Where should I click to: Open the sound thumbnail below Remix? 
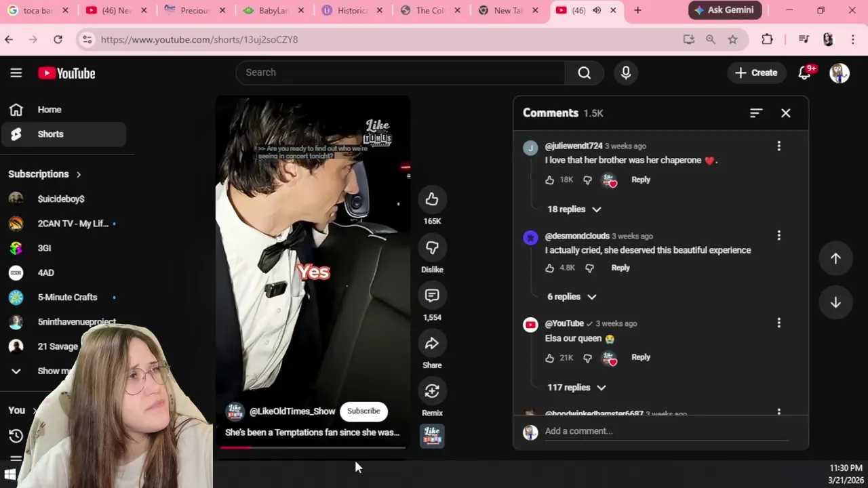click(x=432, y=436)
